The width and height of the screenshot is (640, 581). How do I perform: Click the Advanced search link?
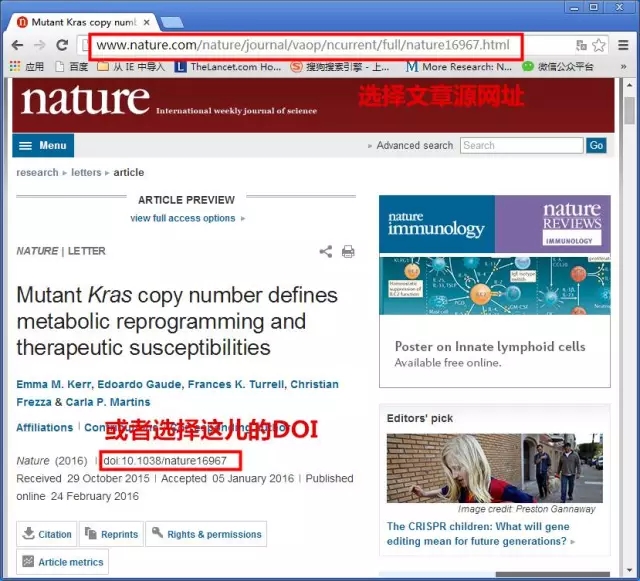pyautogui.click(x=414, y=146)
